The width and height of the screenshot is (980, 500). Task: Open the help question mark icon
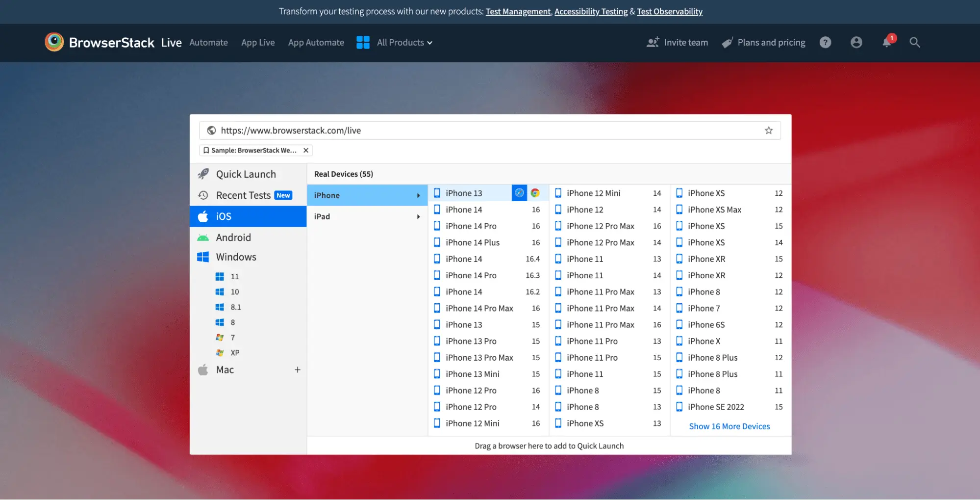pyautogui.click(x=825, y=43)
